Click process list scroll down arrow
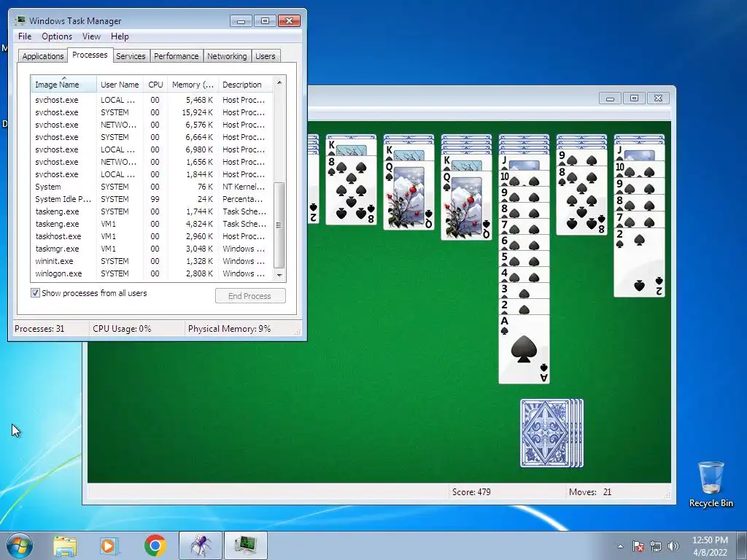This screenshot has height=560, width=747. tap(279, 275)
